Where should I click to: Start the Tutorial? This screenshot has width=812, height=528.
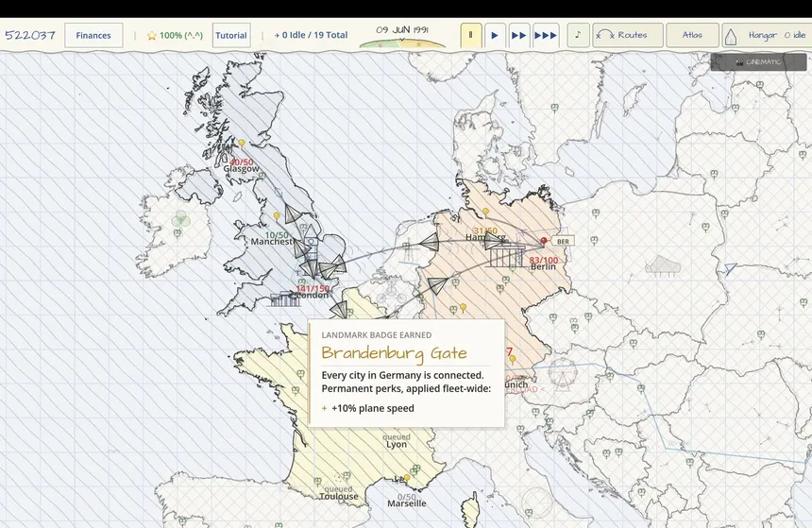click(x=231, y=35)
